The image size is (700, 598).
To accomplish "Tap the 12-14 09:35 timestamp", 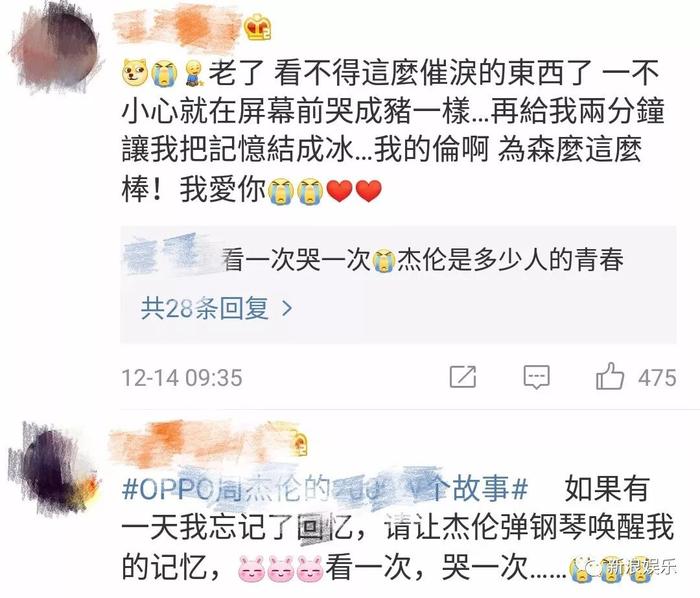I will pos(182,378).
